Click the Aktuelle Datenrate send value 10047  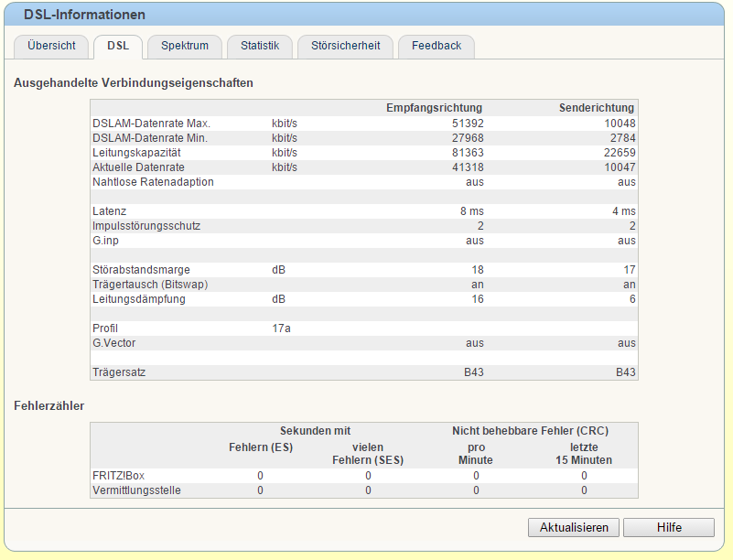(x=620, y=167)
